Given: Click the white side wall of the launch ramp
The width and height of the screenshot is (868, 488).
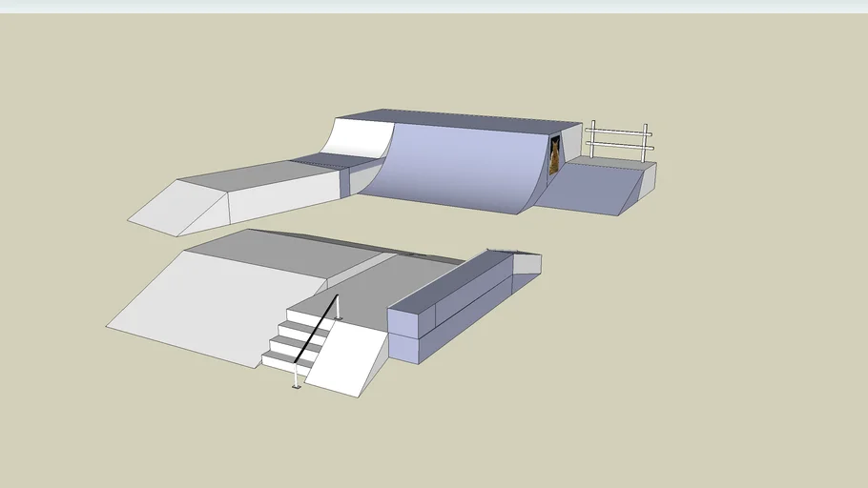Looking at the screenshot, I should [x=277, y=197].
